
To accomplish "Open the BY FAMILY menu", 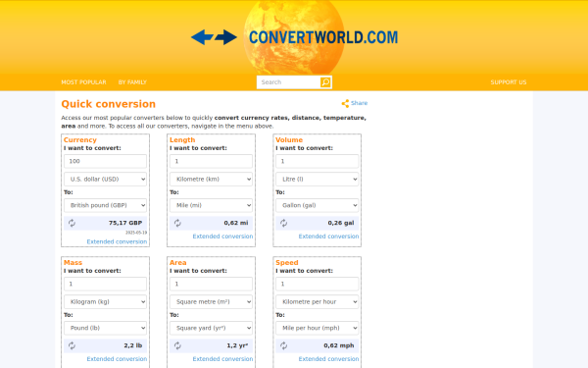I will (x=132, y=82).
